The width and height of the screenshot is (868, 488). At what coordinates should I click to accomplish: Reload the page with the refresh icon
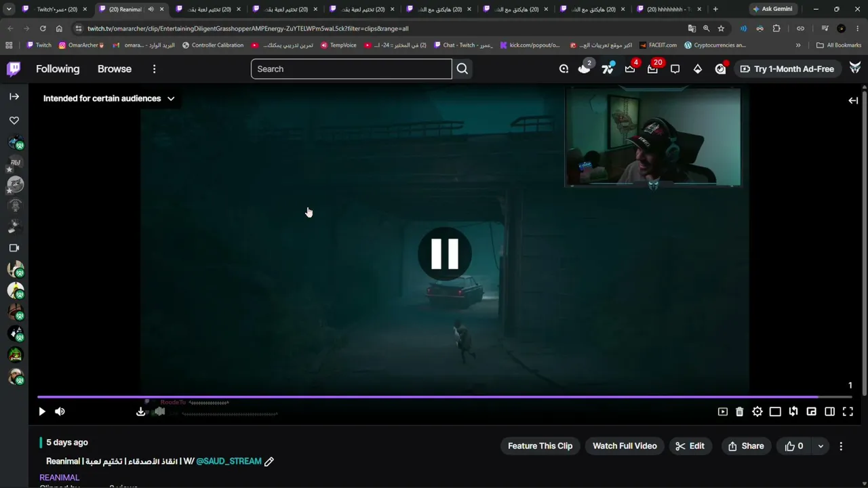pos(43,28)
